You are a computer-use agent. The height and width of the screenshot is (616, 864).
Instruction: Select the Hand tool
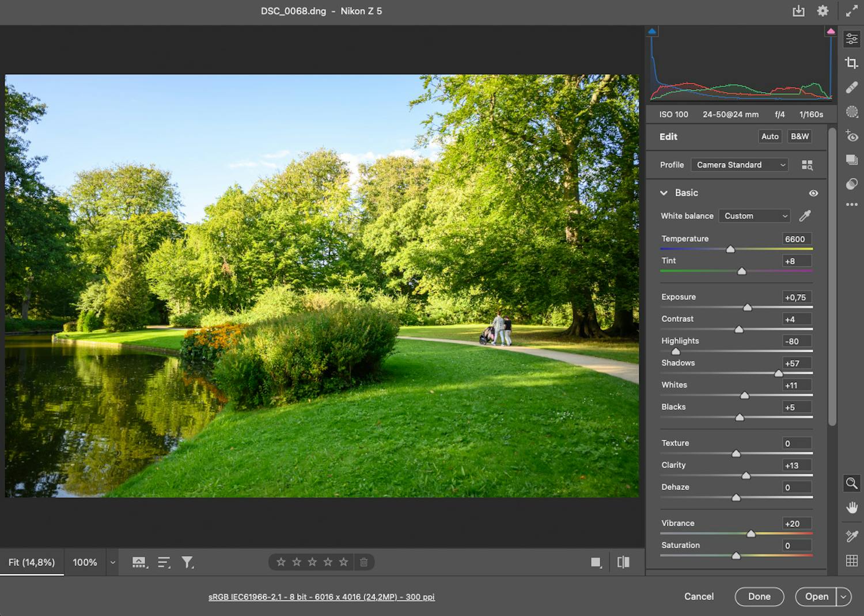coord(852,507)
